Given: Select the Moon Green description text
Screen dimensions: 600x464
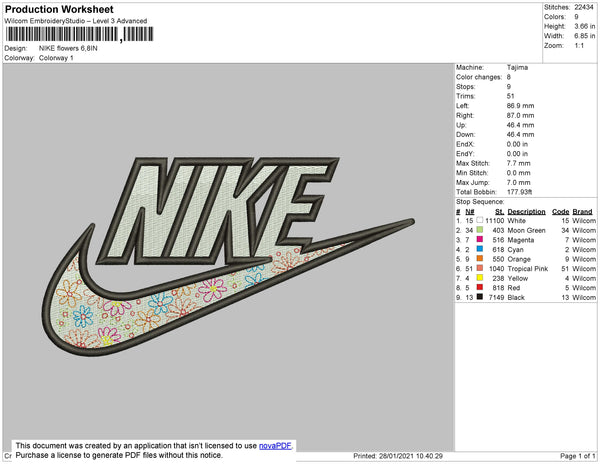Looking at the screenshot, I should (526, 230).
